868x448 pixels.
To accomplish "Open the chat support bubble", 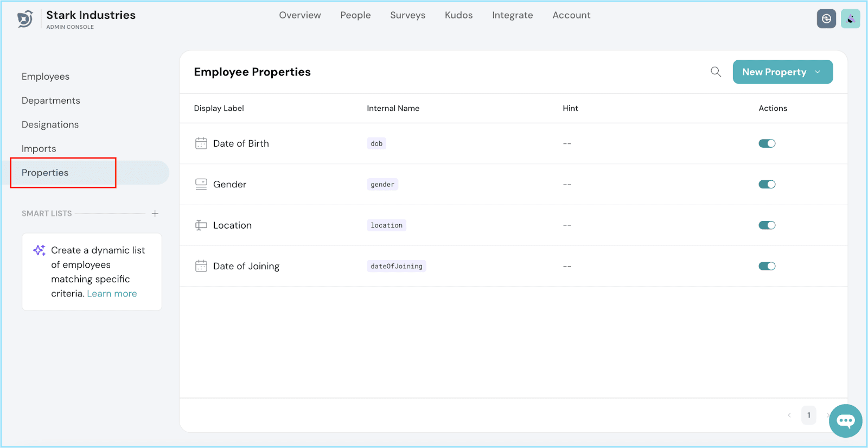I will [x=845, y=420].
